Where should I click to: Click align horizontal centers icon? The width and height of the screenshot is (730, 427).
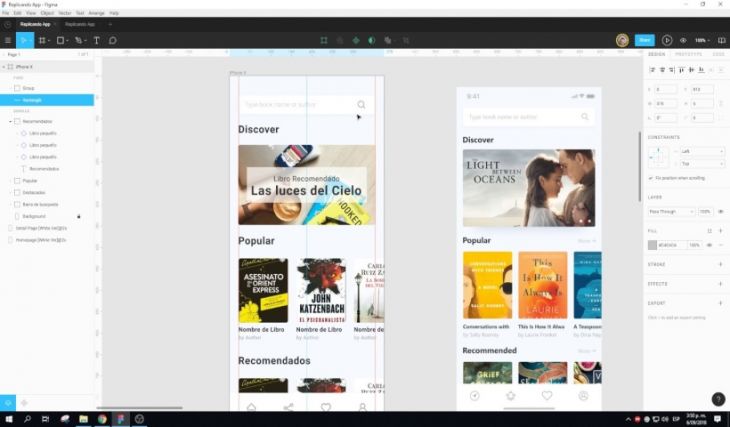tap(662, 70)
